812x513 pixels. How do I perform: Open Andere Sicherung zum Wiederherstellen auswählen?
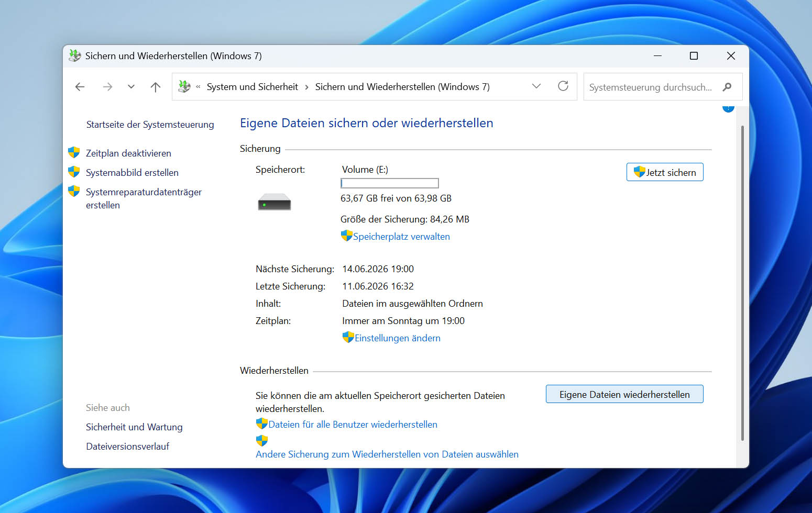click(387, 454)
